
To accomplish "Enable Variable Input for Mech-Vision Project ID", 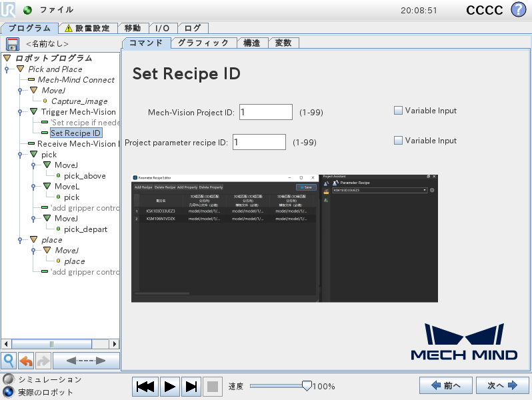I will click(398, 110).
